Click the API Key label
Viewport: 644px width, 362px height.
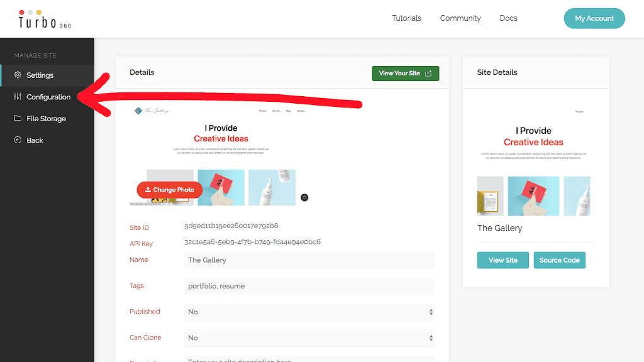(141, 243)
